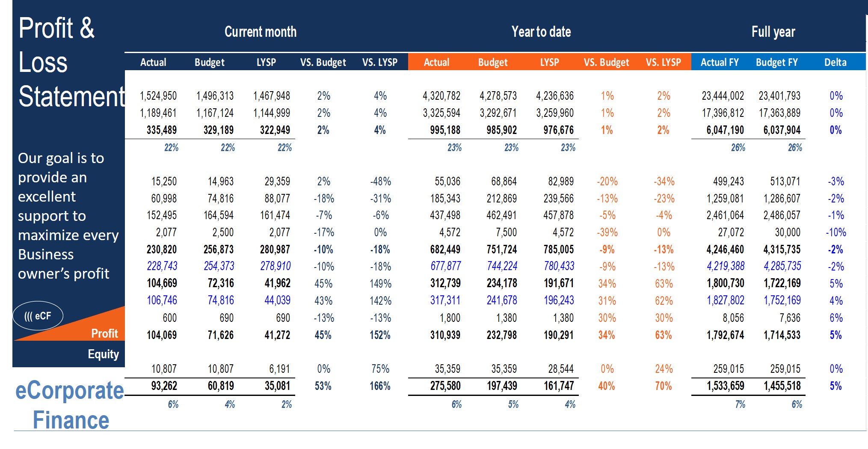Click the blue italic value 228,743
Screen dimensions: 868x449
tap(162, 266)
